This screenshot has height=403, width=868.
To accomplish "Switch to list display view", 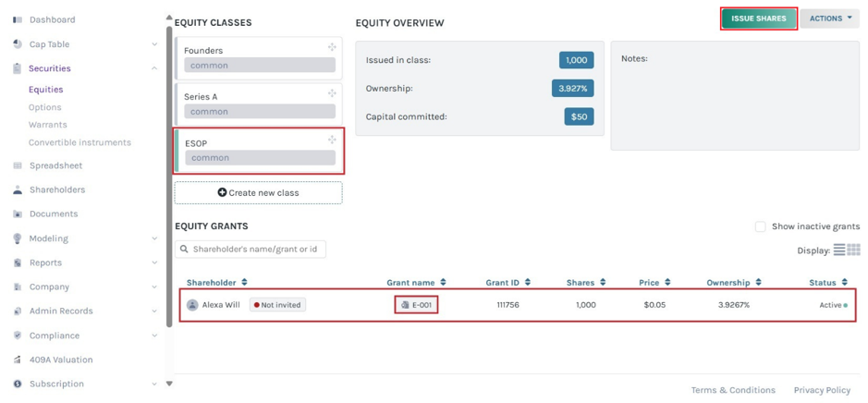I will [x=839, y=250].
